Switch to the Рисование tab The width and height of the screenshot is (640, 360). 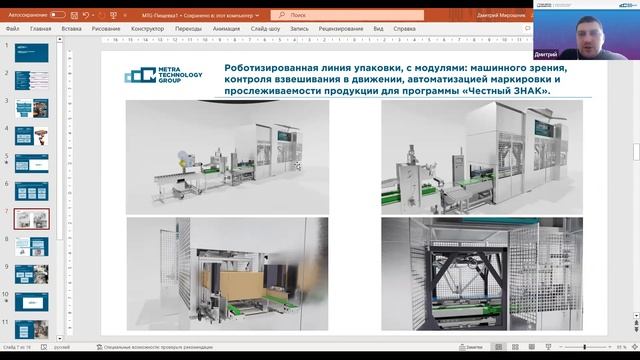[106, 29]
